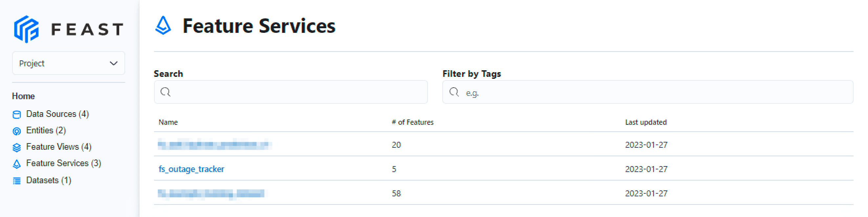Open Data Sources (4) page

pos(57,114)
